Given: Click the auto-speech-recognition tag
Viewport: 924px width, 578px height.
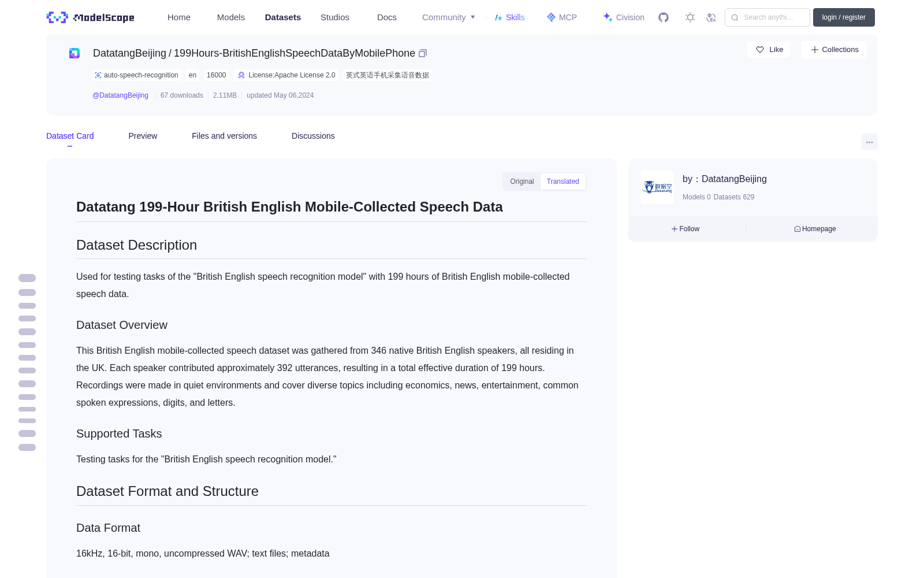Looking at the screenshot, I should [x=137, y=75].
